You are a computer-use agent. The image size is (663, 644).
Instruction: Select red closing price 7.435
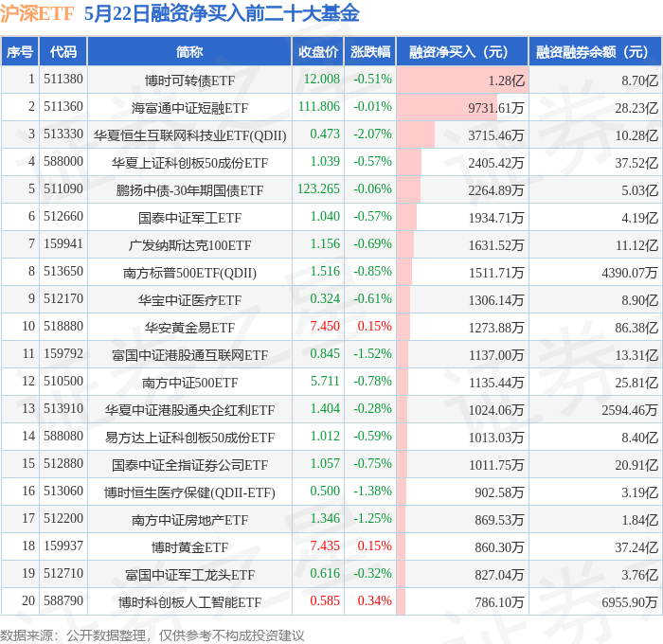325,546
